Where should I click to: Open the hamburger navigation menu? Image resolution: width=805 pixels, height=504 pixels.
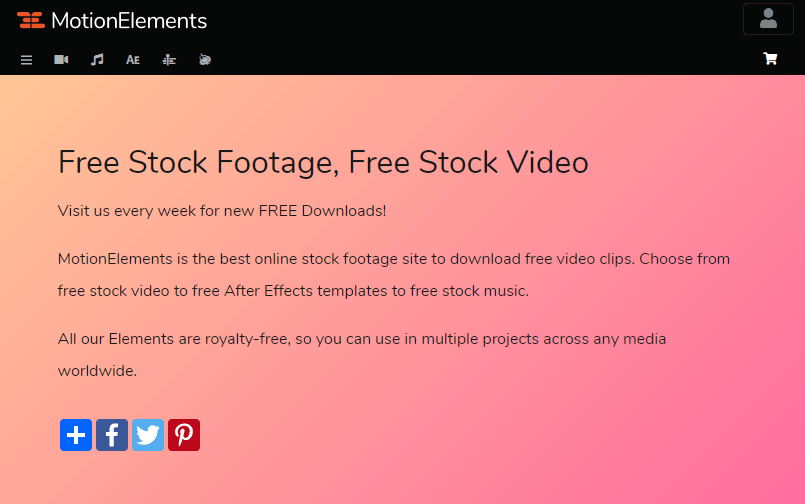click(26, 60)
